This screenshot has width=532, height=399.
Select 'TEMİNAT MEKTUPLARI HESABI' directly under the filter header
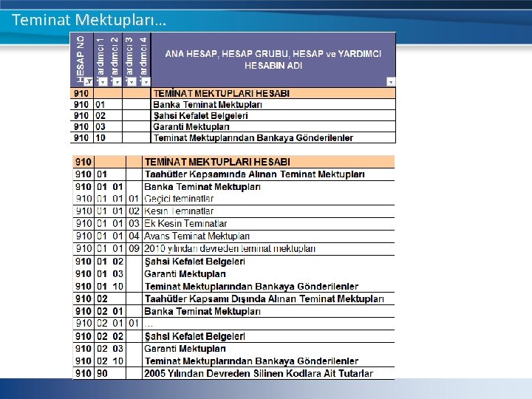click(x=221, y=94)
